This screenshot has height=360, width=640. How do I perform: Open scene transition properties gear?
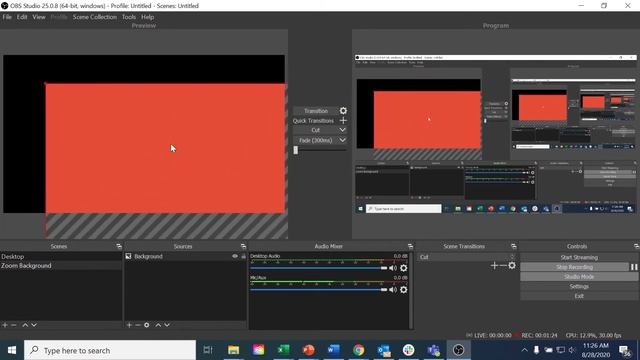click(512, 266)
